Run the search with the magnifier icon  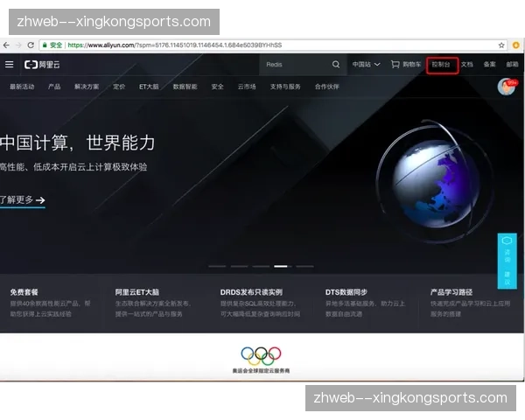pos(336,64)
